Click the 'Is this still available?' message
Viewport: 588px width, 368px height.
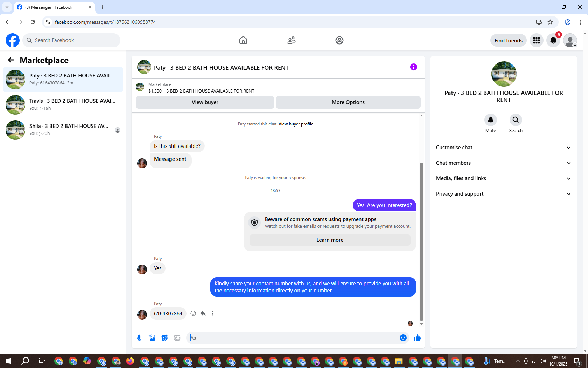pos(177,146)
